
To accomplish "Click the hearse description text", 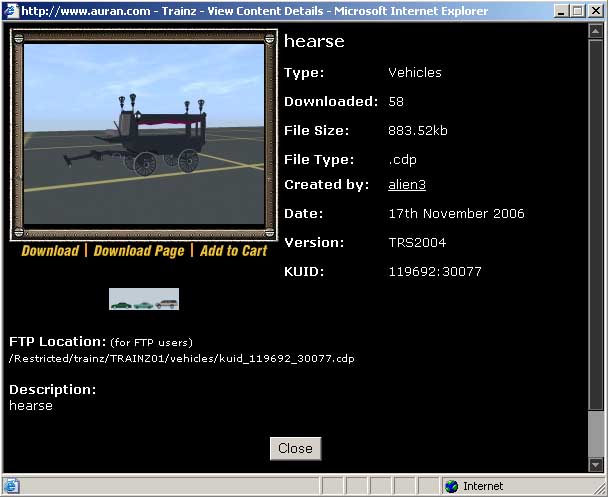I will (x=31, y=406).
